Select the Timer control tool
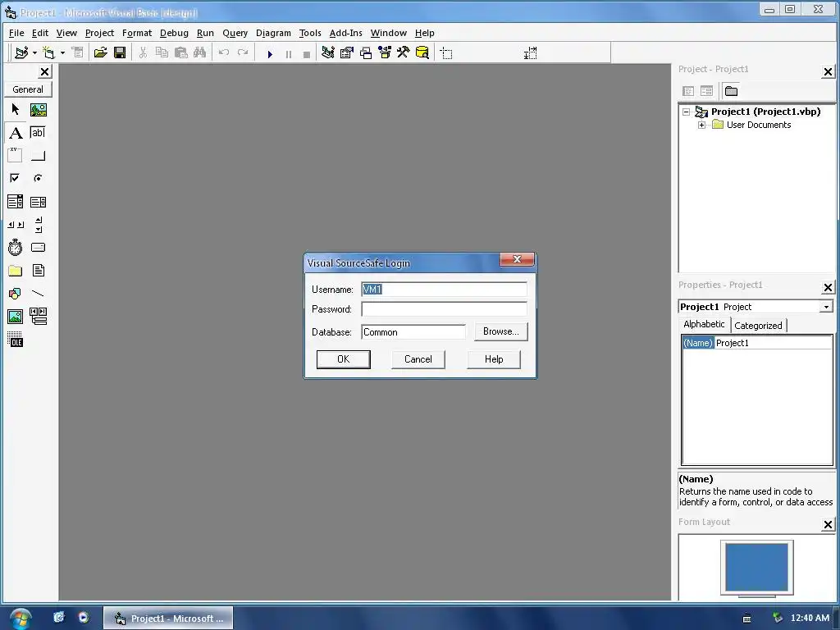The height and width of the screenshot is (630, 840). click(x=15, y=248)
